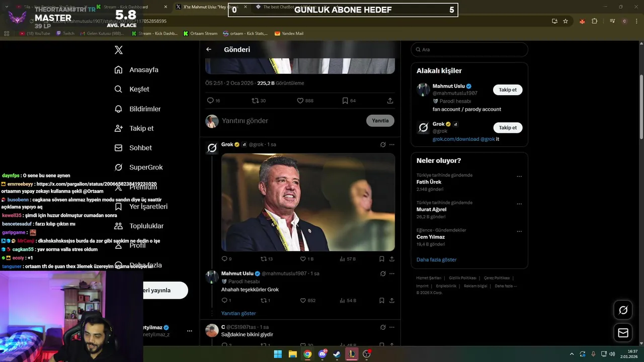The height and width of the screenshot is (362, 644).
Task: Open the Ortaam Stream bookmark
Action: pos(200,33)
